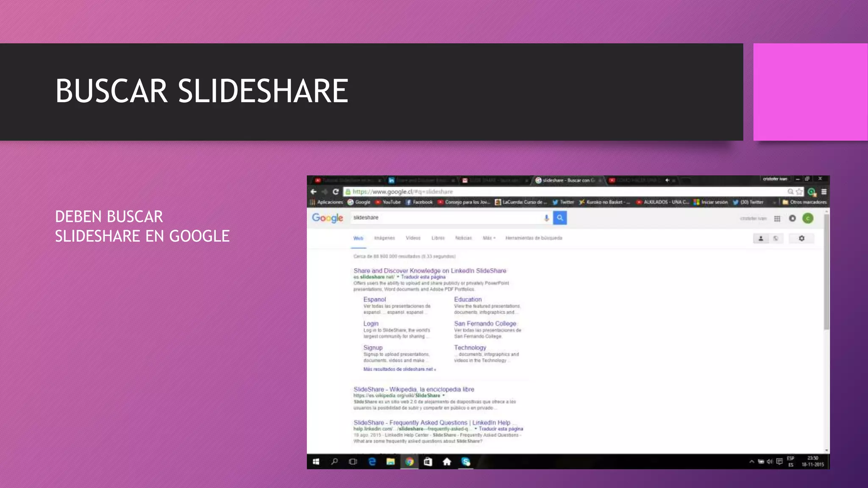Click the Google logo
The image size is (868, 488).
(327, 218)
